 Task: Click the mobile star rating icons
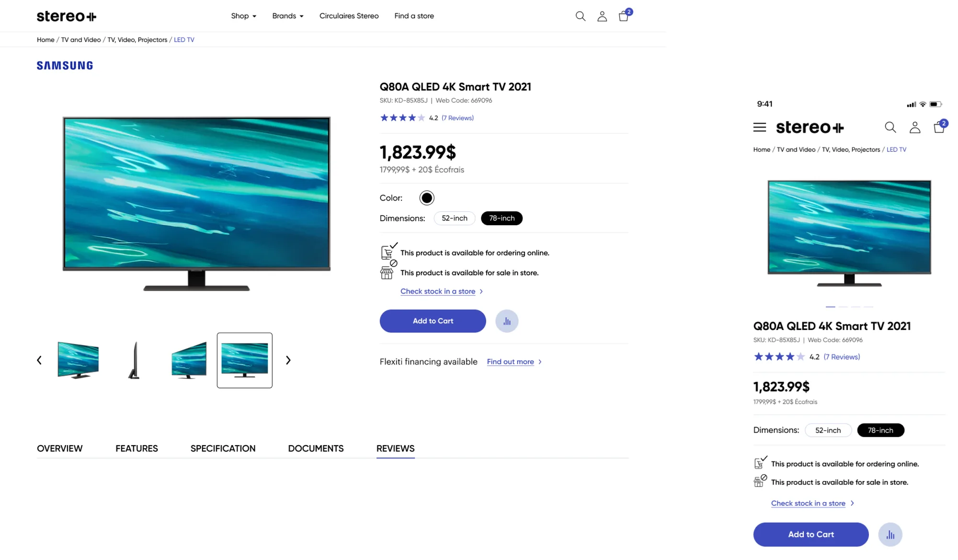coord(779,357)
